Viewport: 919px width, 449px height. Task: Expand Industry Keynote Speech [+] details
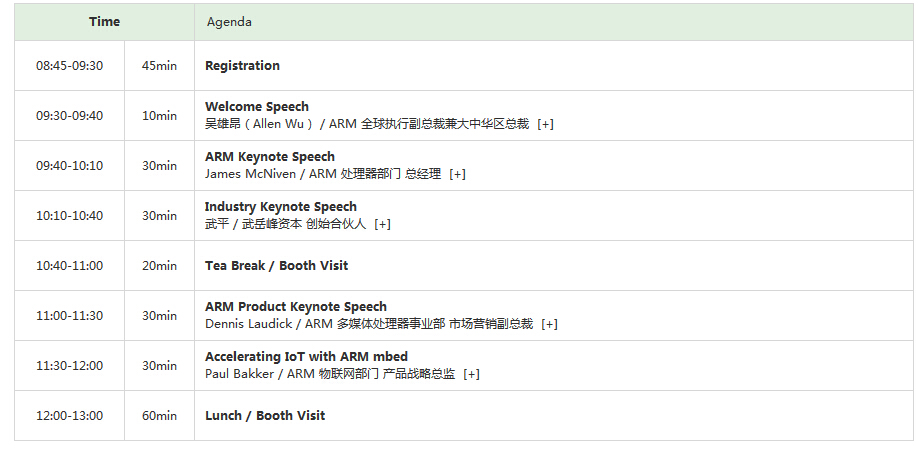coord(383,224)
